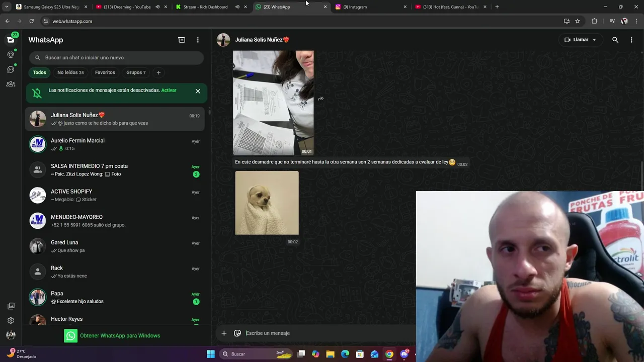Image resolution: width=644 pixels, height=362 pixels.
Task: Open the dog sticker image
Action: click(267, 203)
